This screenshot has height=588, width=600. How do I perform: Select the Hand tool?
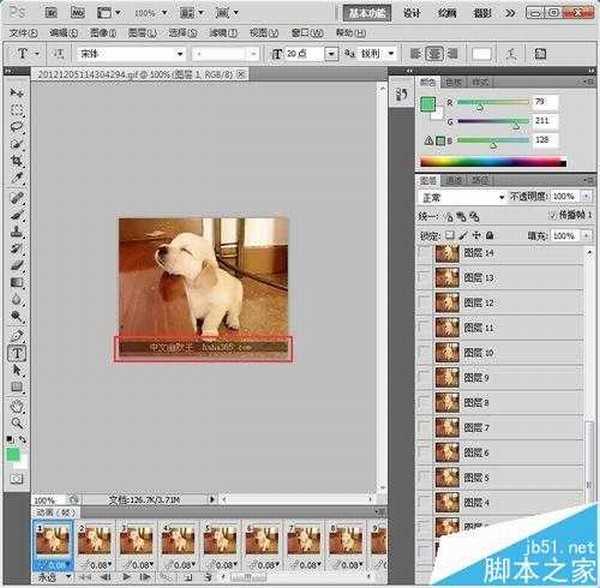click(17, 406)
